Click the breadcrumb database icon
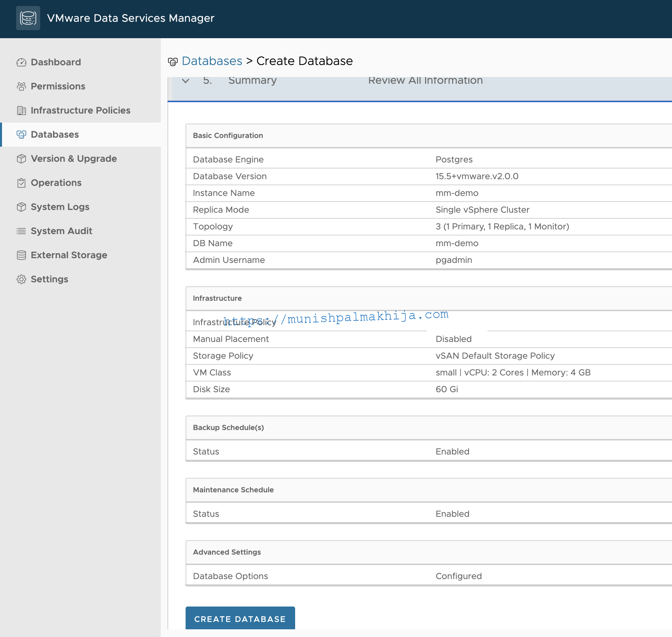 [x=173, y=62]
